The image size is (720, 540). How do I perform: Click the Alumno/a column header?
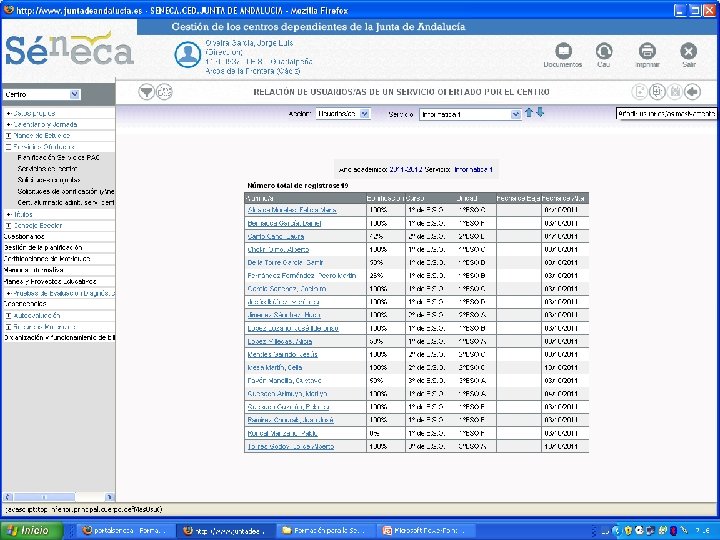pos(305,198)
